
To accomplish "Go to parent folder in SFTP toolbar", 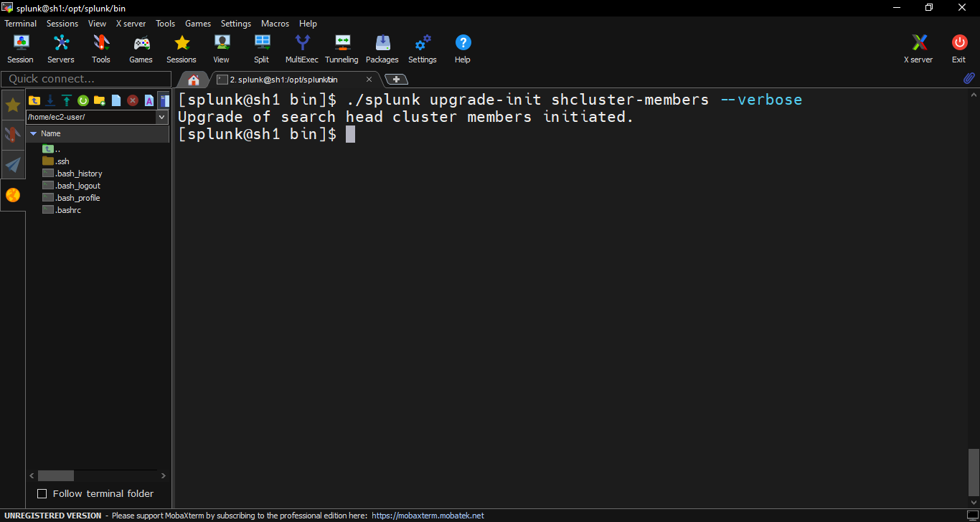I will click(34, 100).
